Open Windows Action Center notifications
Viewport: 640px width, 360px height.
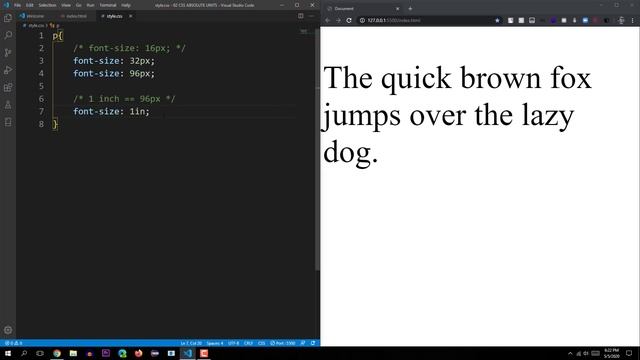point(629,353)
